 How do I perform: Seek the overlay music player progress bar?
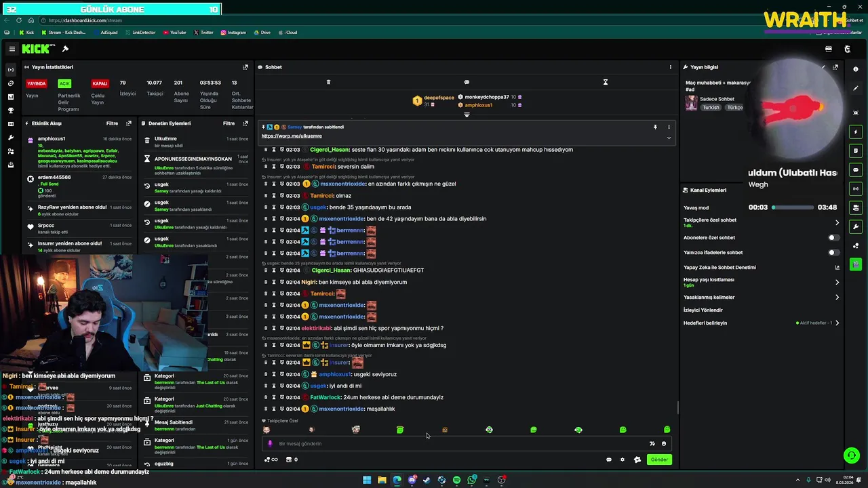pos(793,207)
